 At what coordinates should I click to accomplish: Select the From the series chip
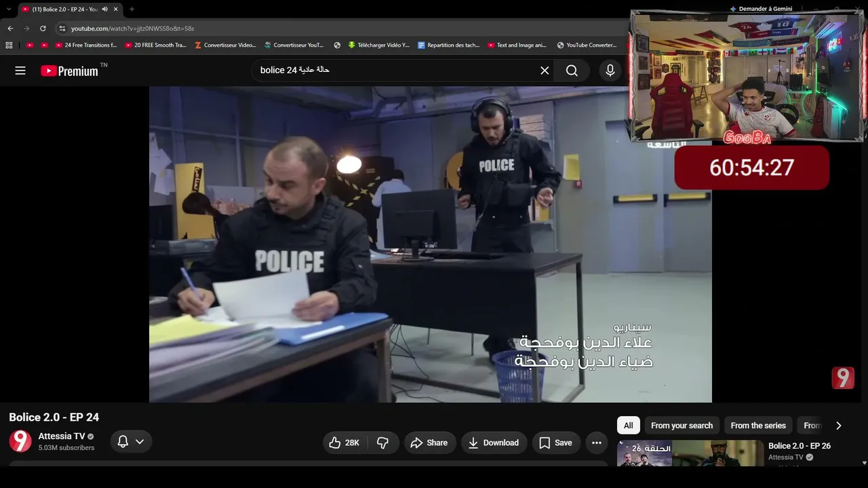click(x=758, y=426)
